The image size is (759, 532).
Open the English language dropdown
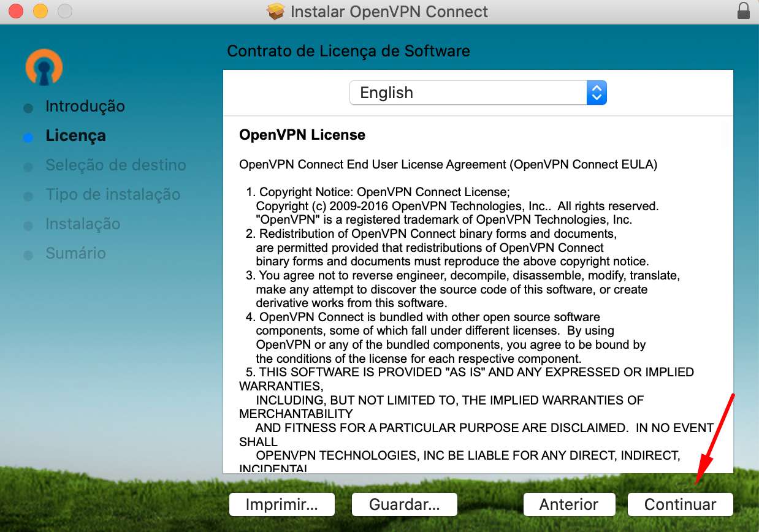point(478,93)
